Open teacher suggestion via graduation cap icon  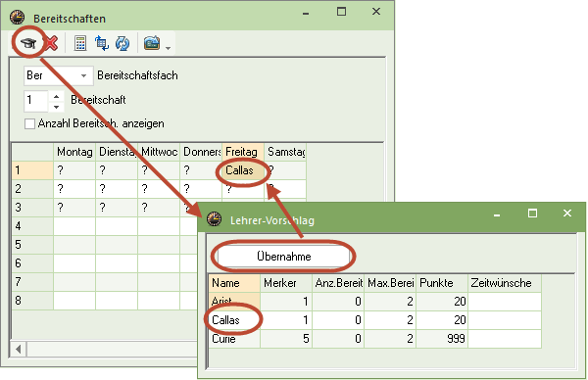coord(28,43)
